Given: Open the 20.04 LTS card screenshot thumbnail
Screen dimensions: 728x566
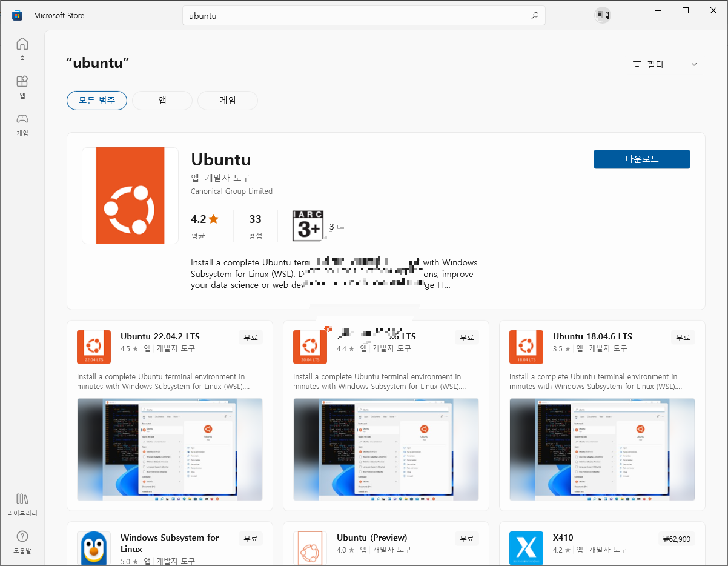Looking at the screenshot, I should click(386, 450).
